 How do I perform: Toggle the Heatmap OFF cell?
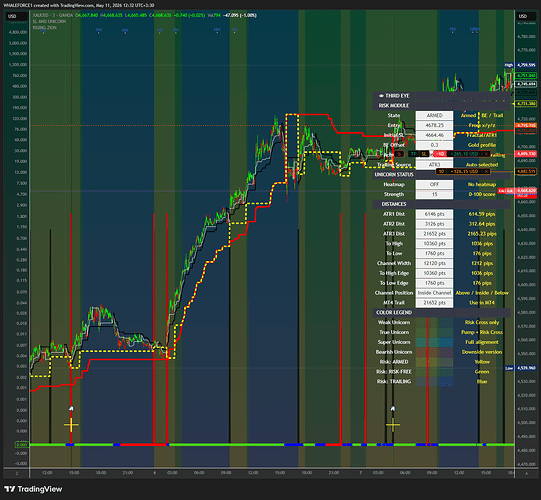tap(434, 184)
